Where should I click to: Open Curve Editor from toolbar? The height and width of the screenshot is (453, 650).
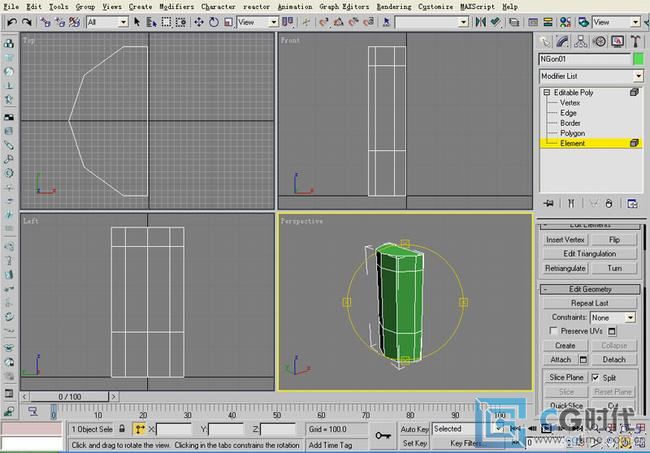(533, 22)
